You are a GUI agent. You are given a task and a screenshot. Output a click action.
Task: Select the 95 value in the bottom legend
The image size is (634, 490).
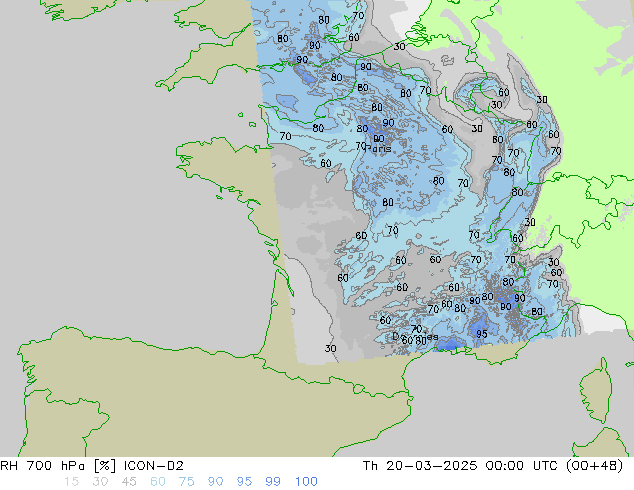244,482
